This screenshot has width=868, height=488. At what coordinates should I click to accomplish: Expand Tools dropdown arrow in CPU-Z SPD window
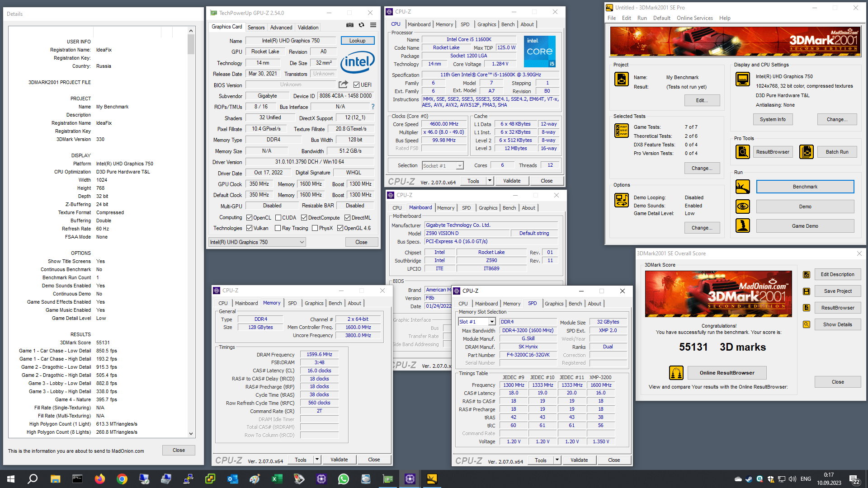pyautogui.click(x=557, y=460)
